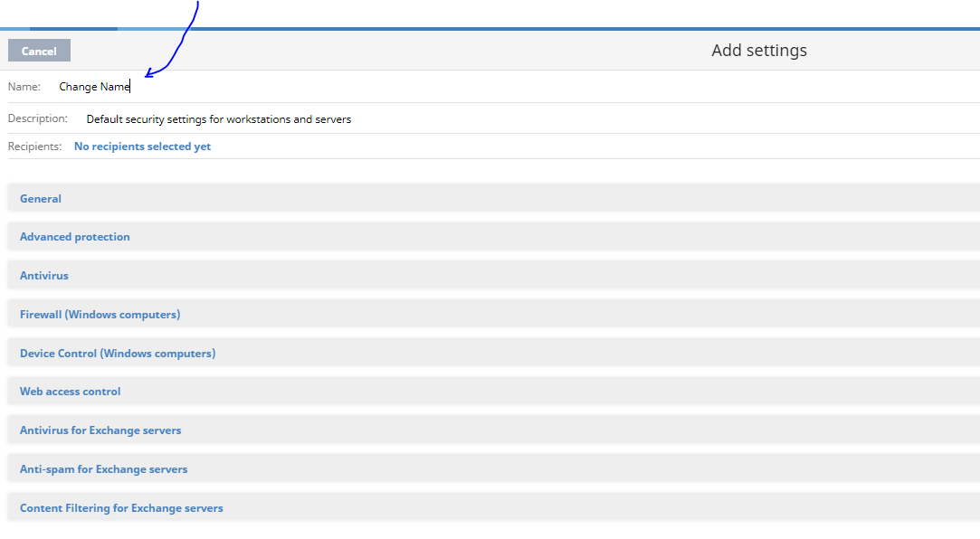Open Device Control (Windows computers) section
Image resolution: width=980 pixels, height=539 pixels.
493,353
